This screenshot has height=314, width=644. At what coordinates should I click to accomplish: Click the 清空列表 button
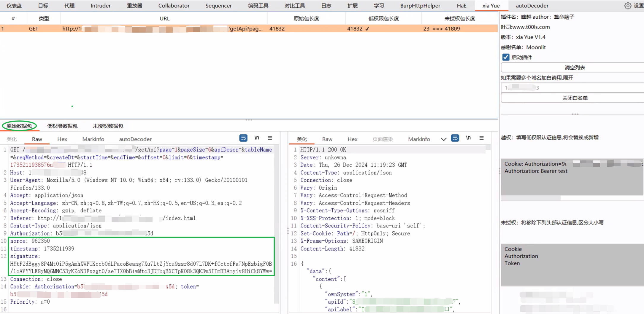pyautogui.click(x=575, y=68)
